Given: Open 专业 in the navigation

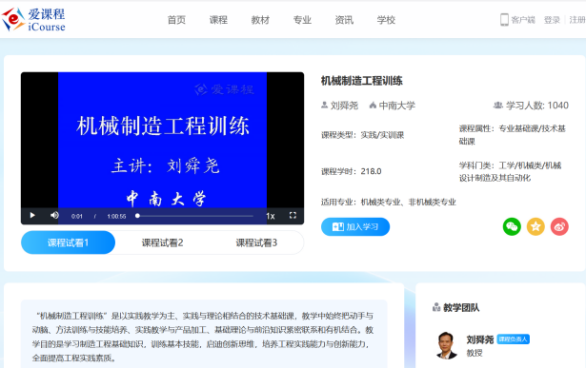Looking at the screenshot, I should pyautogui.click(x=302, y=20).
